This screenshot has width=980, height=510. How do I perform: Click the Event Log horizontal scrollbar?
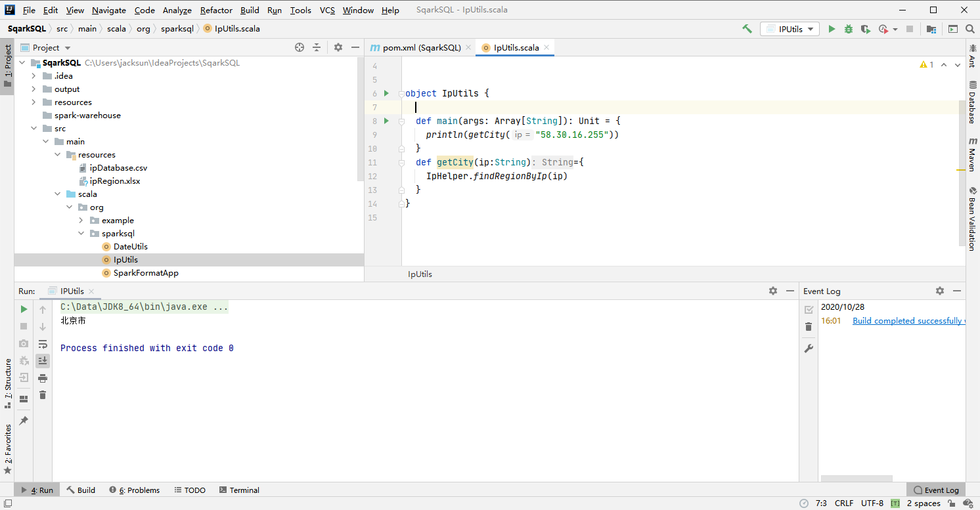click(857, 478)
